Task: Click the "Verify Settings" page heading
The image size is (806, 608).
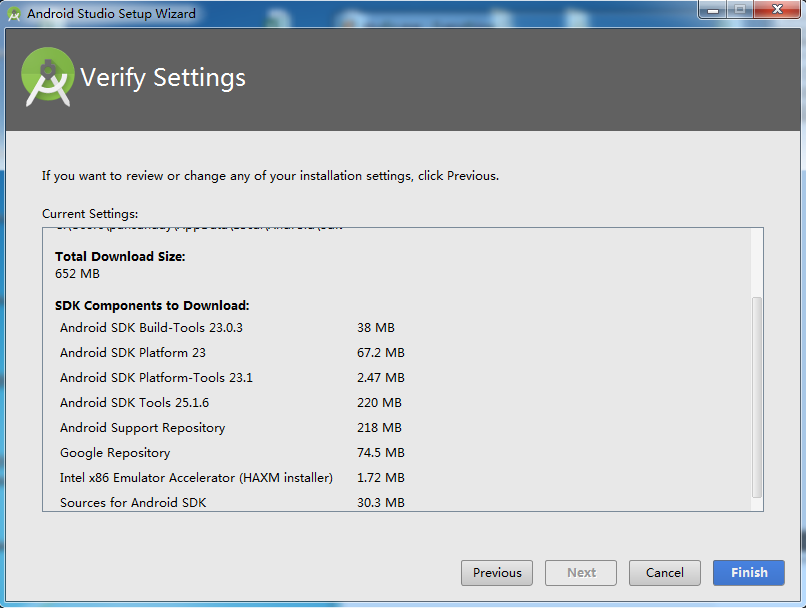Action: coord(163,78)
